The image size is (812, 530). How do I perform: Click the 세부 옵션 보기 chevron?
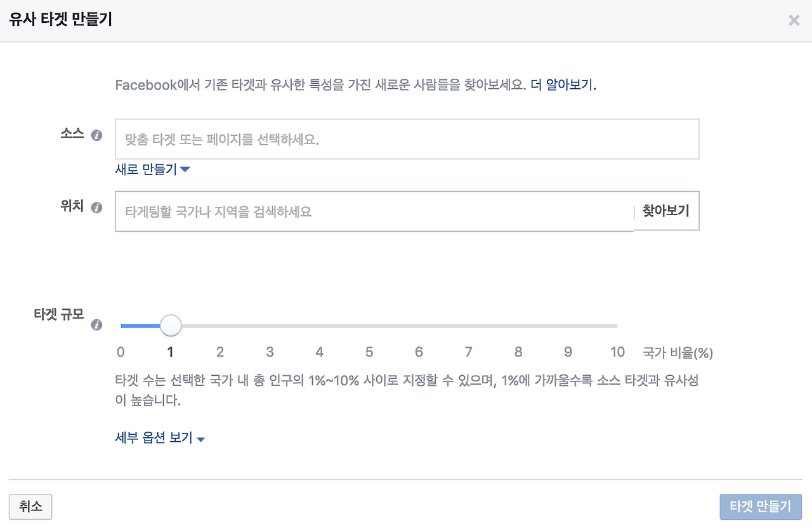201,438
